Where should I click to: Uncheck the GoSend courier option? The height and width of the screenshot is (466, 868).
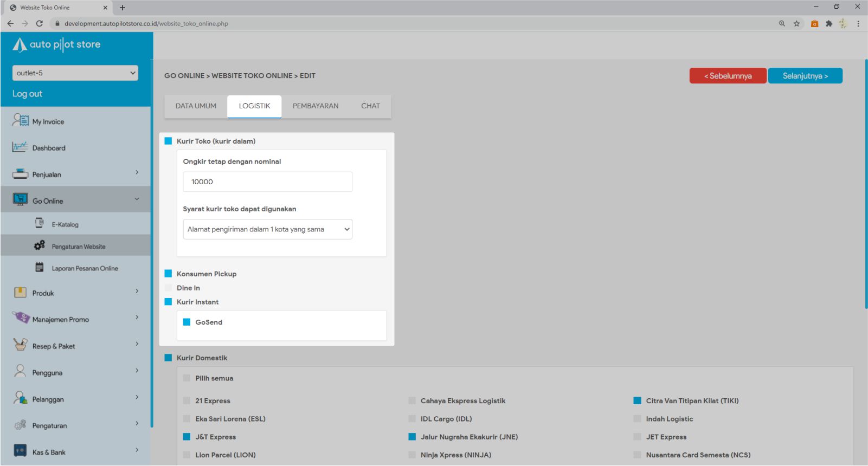coord(187,322)
